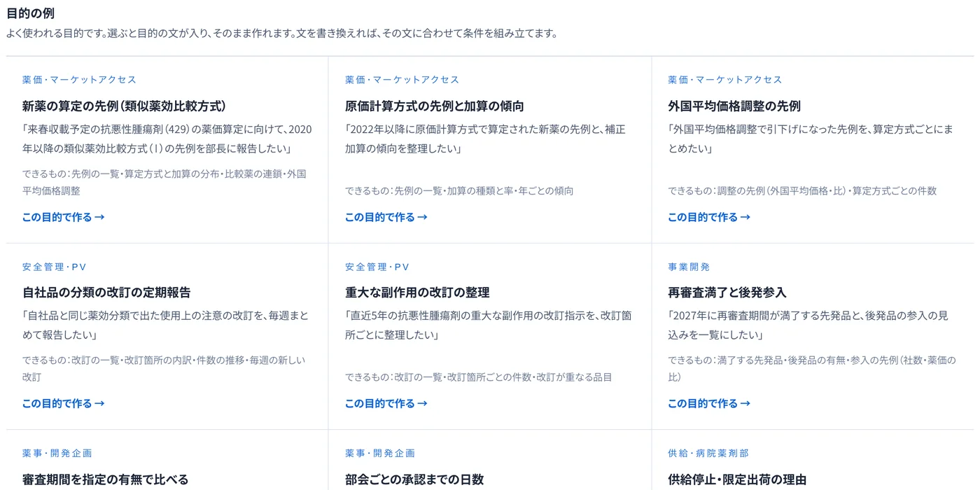This screenshot has width=980, height=490.
Task: Select the 外国平均価格調整の先例 card title
Action: (734, 106)
